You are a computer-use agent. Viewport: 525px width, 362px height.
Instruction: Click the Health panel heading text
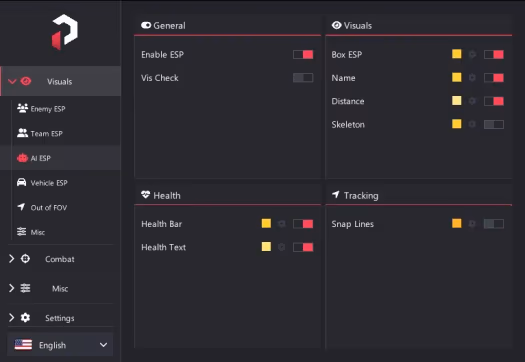[167, 195]
